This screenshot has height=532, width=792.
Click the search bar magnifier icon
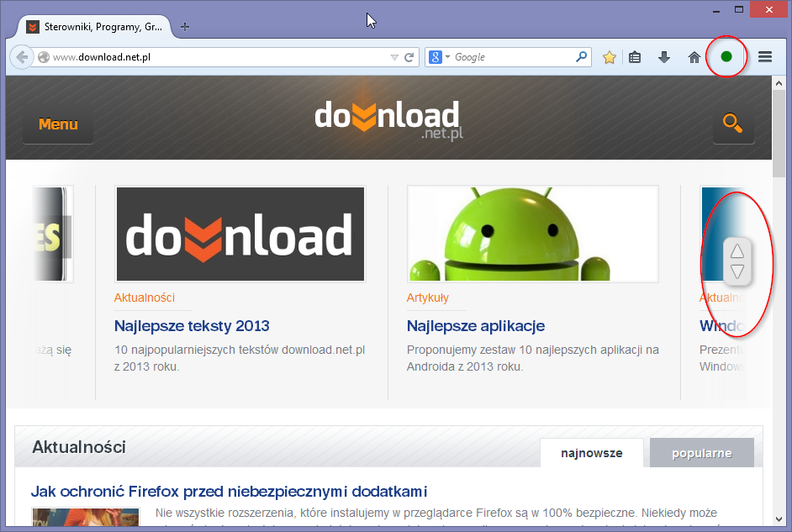tap(581, 56)
